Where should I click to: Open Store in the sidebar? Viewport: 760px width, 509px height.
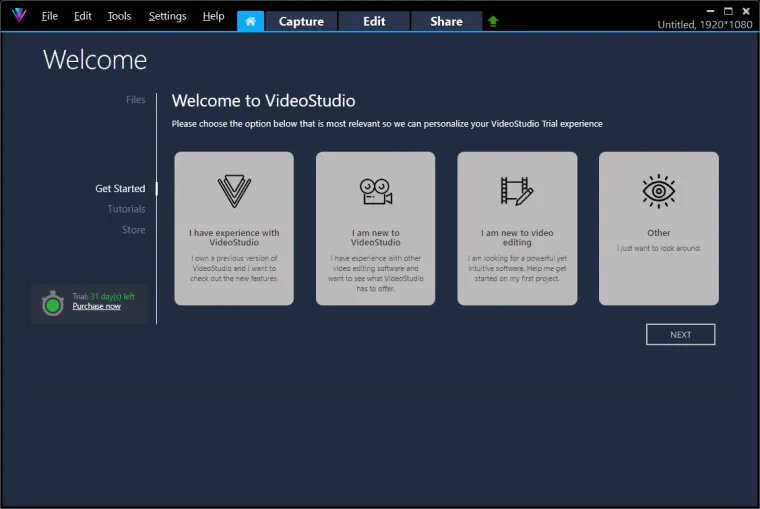pos(134,230)
